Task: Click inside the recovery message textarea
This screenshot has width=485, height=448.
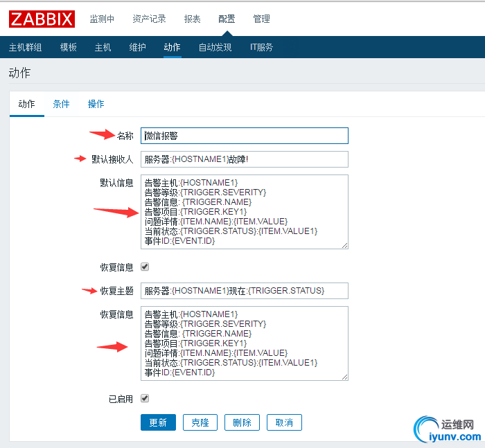Action: tap(245, 343)
